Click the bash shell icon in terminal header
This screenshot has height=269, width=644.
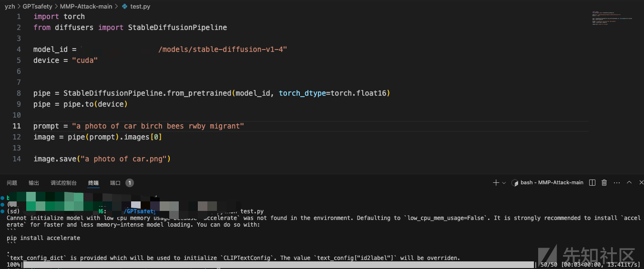515,183
